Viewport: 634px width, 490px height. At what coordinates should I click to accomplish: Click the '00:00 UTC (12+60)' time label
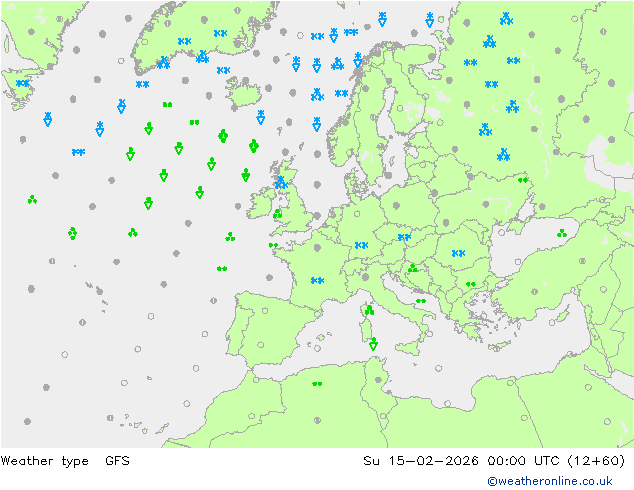coord(556,460)
